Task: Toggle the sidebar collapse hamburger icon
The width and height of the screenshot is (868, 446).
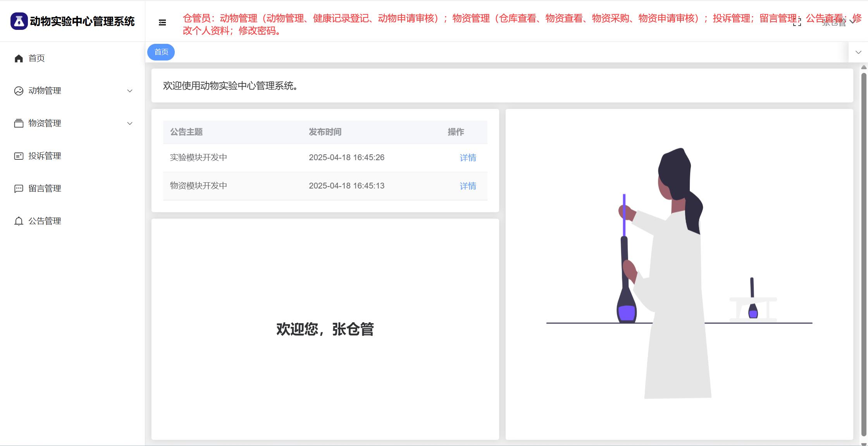Action: tap(162, 22)
